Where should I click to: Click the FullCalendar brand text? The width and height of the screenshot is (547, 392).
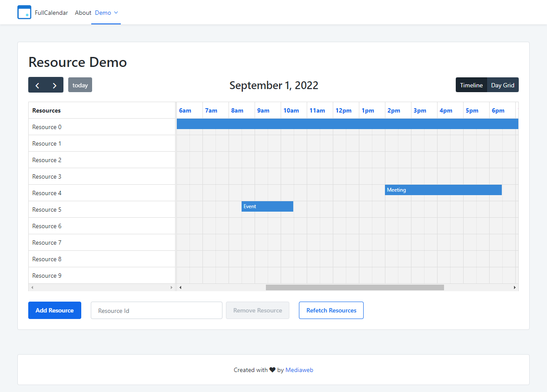click(x=51, y=13)
